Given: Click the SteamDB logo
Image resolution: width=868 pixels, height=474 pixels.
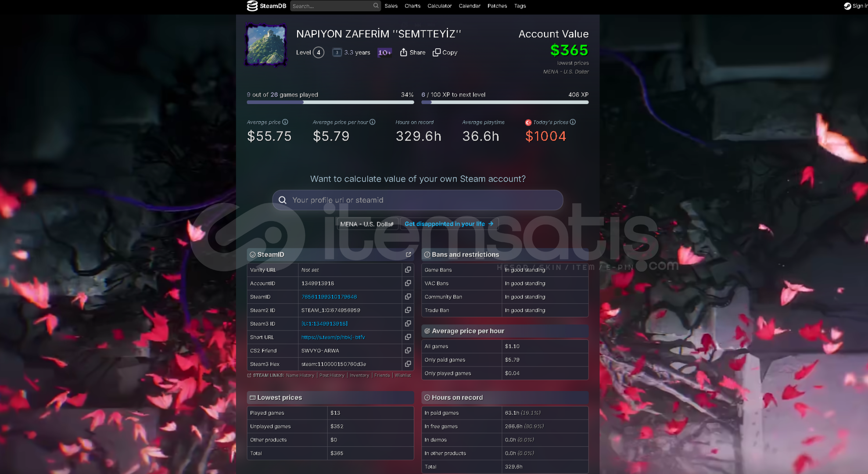Looking at the screenshot, I should [x=266, y=6].
